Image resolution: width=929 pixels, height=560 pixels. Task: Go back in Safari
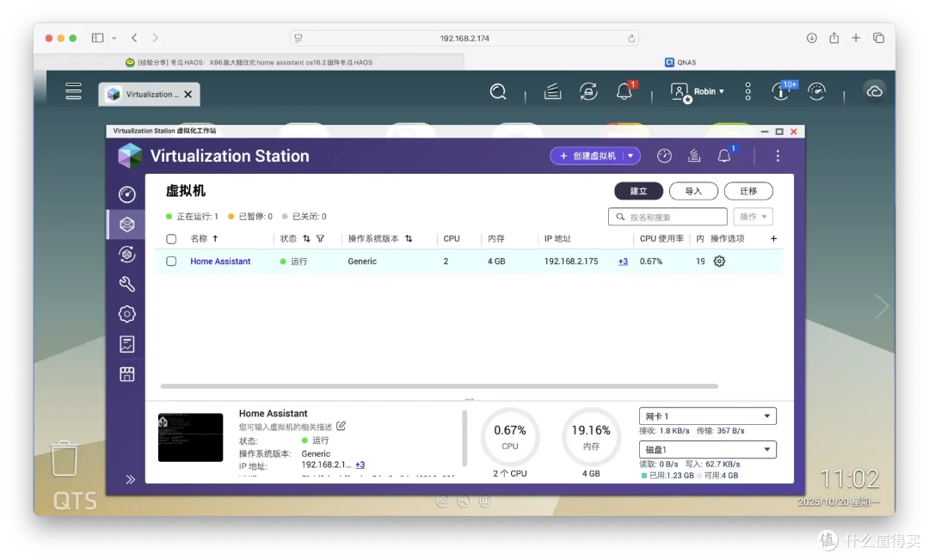pyautogui.click(x=134, y=38)
